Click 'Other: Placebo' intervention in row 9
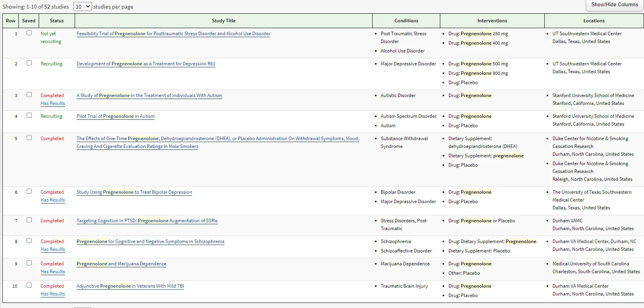 464,273
